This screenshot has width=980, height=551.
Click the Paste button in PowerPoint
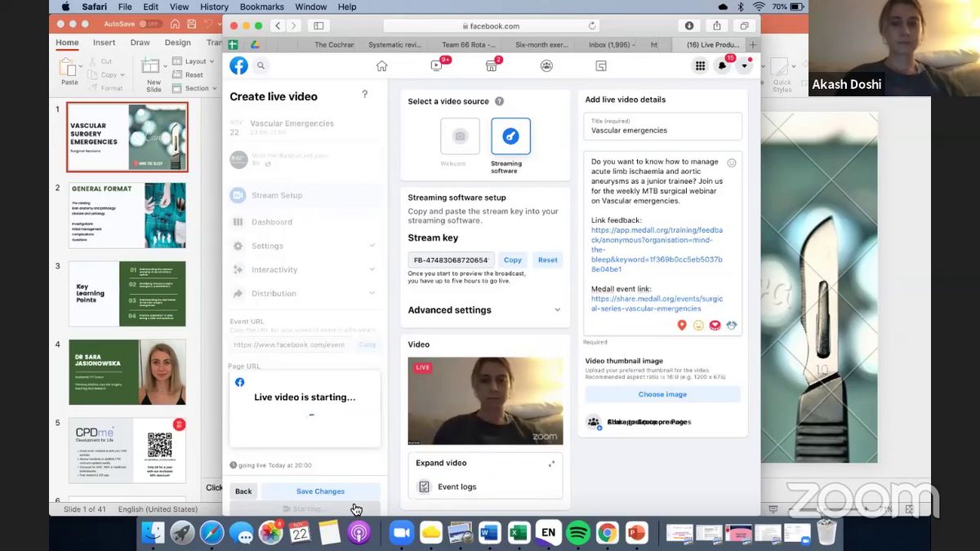click(69, 72)
